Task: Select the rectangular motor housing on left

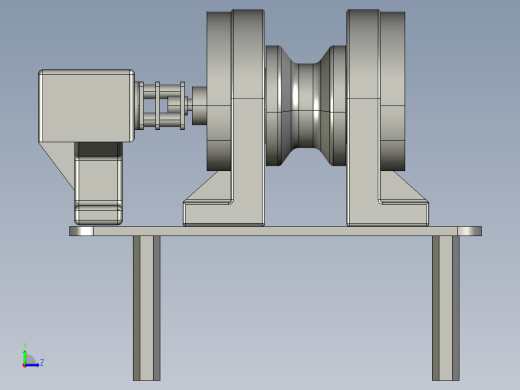Action: 86,106
